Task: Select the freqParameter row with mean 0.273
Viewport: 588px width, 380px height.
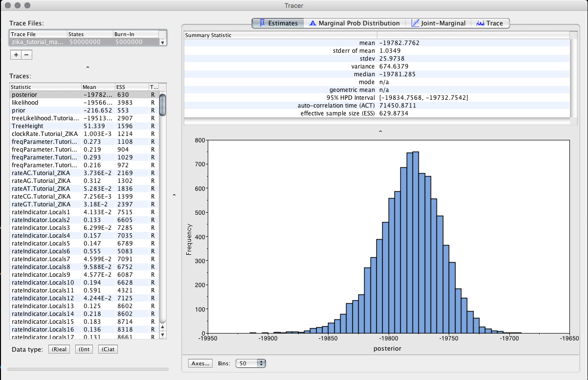Action: pyautogui.click(x=85, y=142)
